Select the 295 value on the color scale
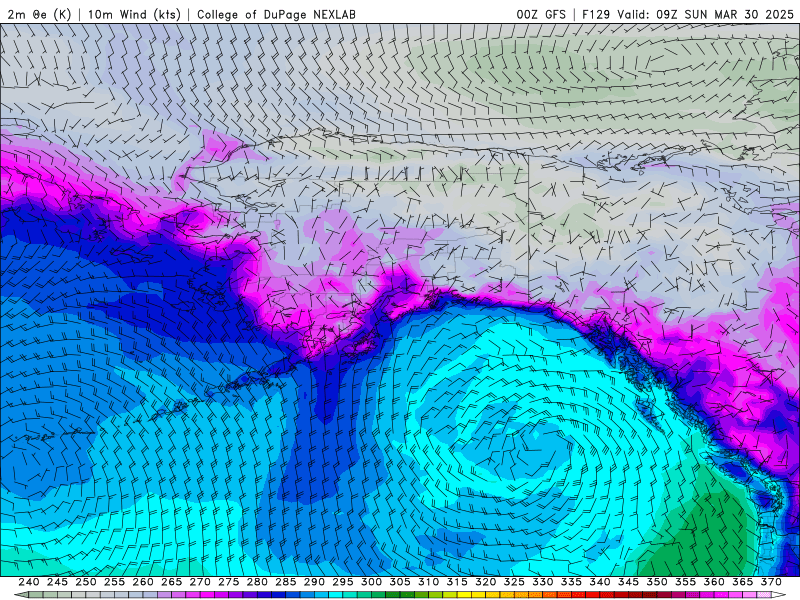The width and height of the screenshot is (800, 600). [343, 582]
